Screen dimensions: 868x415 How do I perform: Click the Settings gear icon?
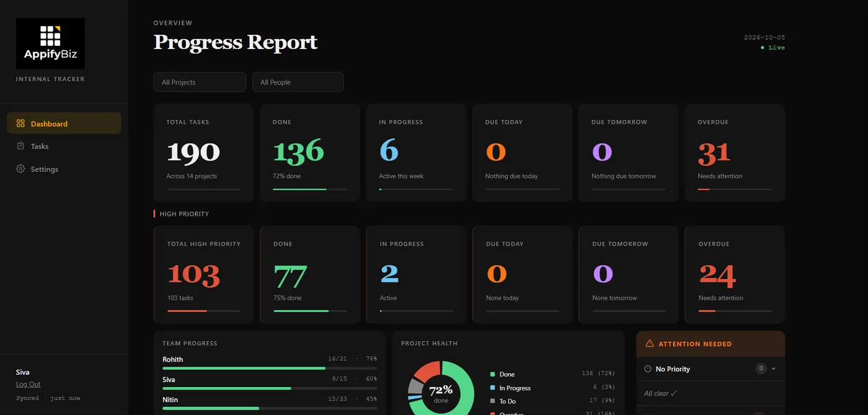point(20,169)
